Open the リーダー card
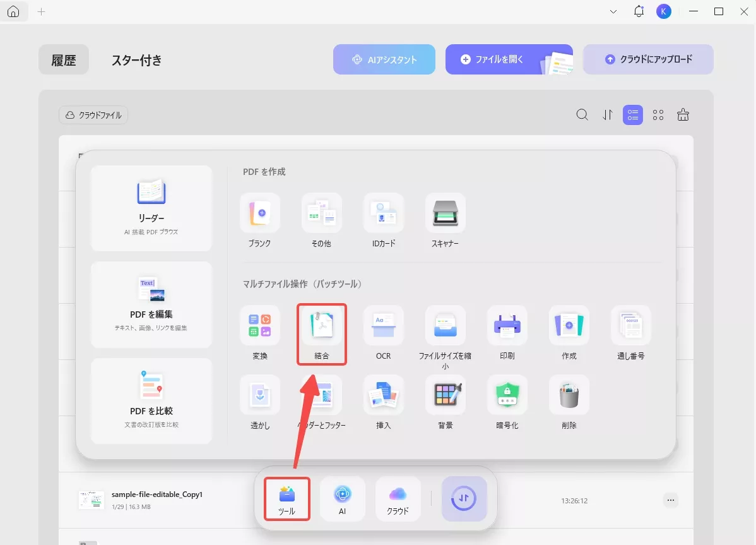This screenshot has height=545, width=756. (x=151, y=208)
